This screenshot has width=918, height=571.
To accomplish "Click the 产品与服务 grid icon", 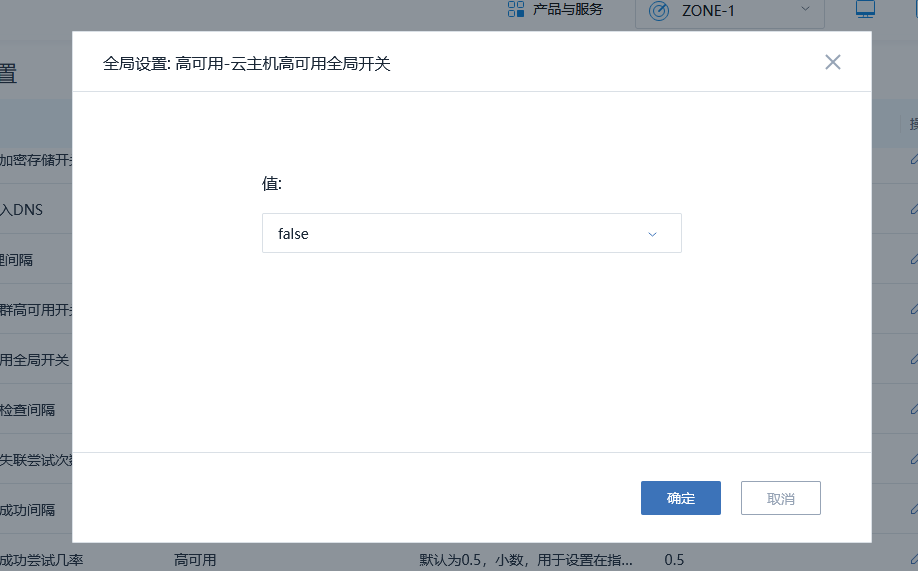I will 516,9.
